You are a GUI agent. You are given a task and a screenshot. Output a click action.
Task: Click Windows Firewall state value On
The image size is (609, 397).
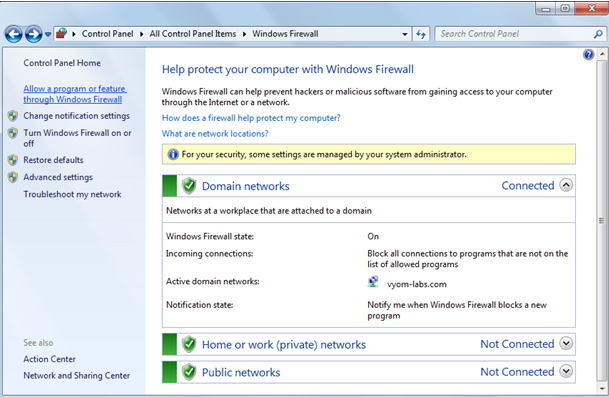[373, 237]
